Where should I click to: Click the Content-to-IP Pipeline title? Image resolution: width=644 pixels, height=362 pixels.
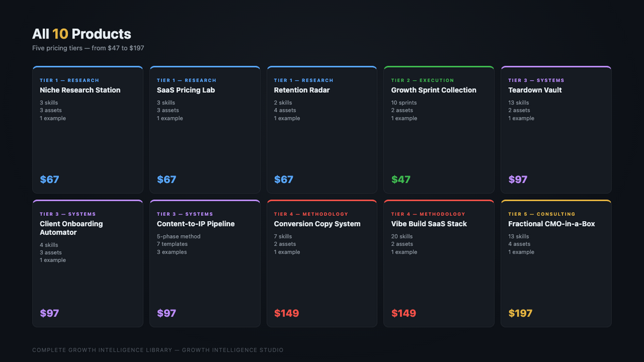tap(195, 224)
